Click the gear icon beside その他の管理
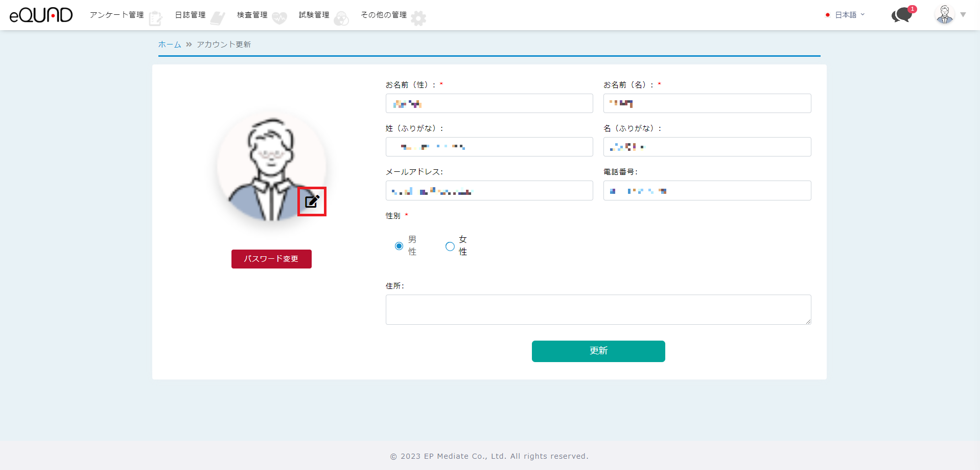 point(418,18)
